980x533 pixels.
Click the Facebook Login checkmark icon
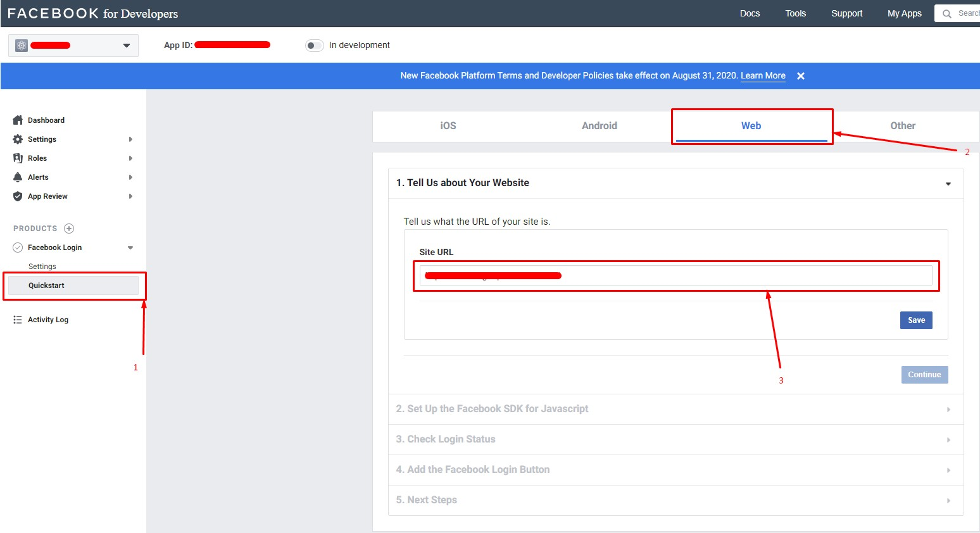pyautogui.click(x=18, y=248)
